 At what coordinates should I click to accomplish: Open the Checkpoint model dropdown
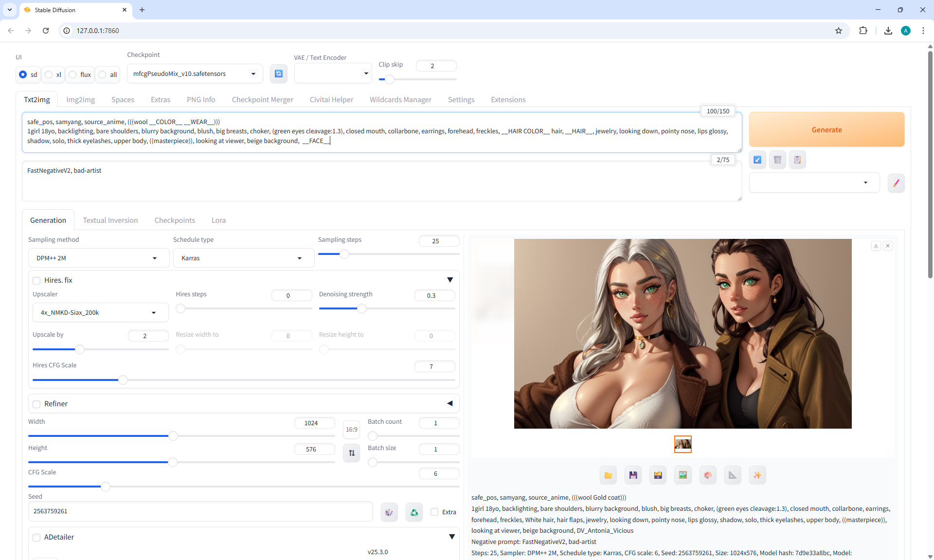pyautogui.click(x=195, y=73)
